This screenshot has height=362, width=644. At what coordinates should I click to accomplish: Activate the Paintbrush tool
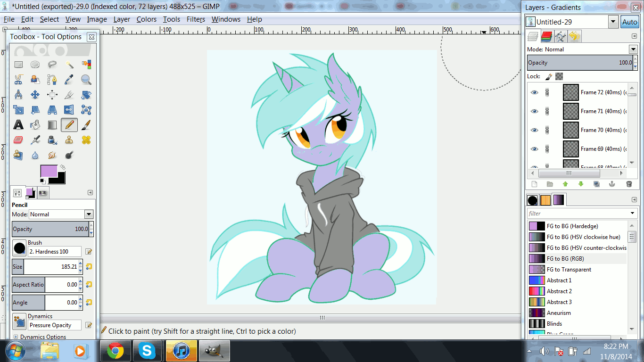(x=86, y=125)
